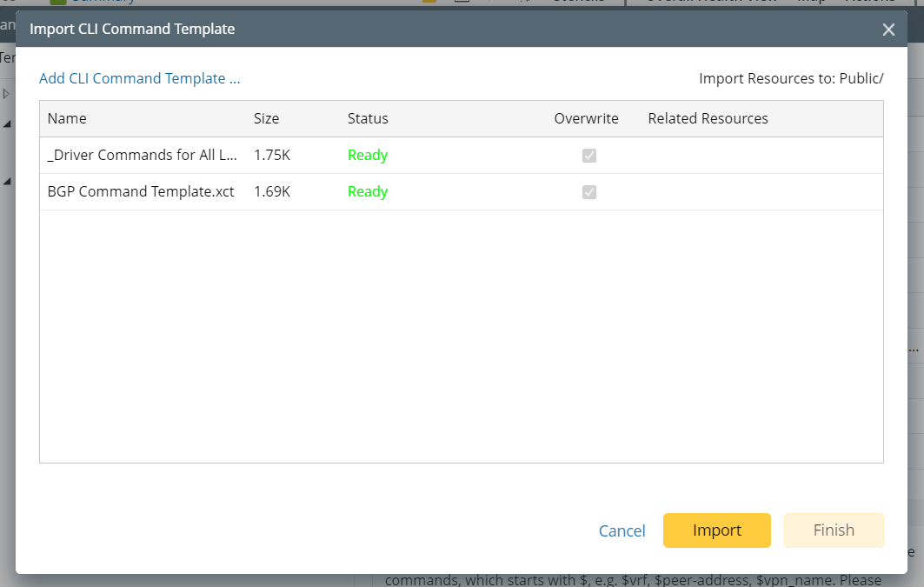The image size is (924, 587).
Task: Click the Add CLI Command Template link
Action: click(x=139, y=78)
